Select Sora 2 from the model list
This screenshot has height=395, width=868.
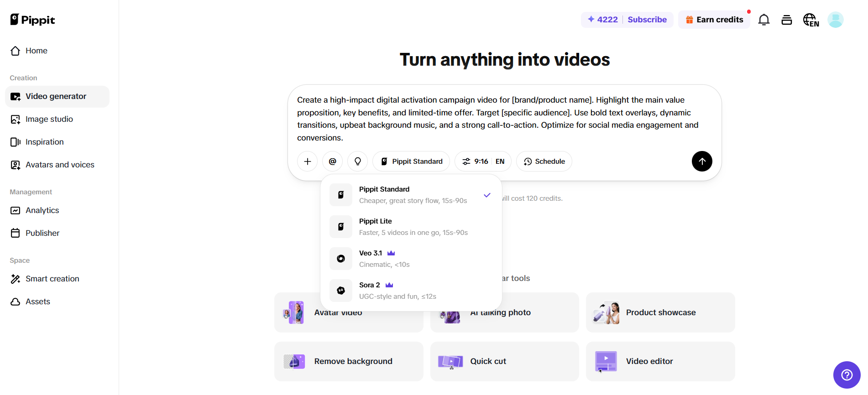click(x=411, y=291)
